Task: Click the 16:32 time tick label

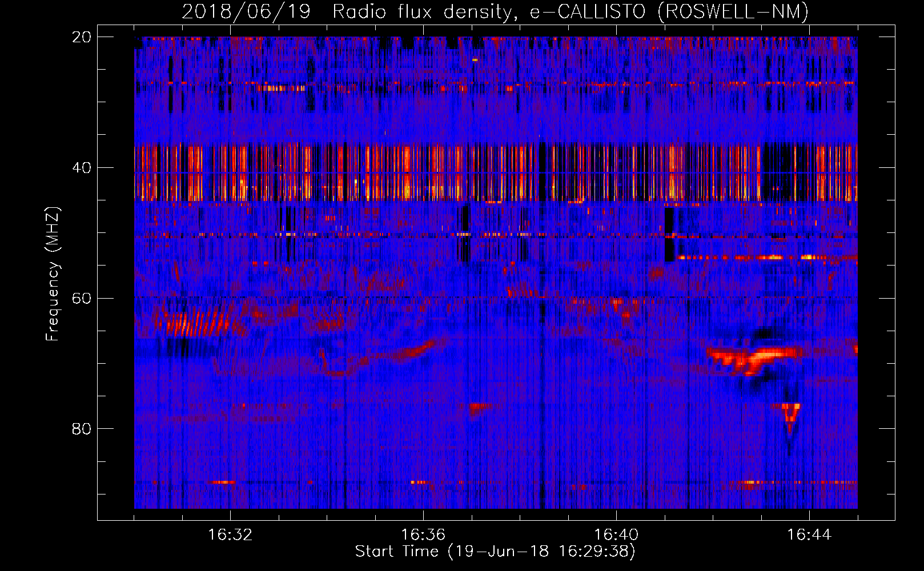Action: click(x=230, y=534)
